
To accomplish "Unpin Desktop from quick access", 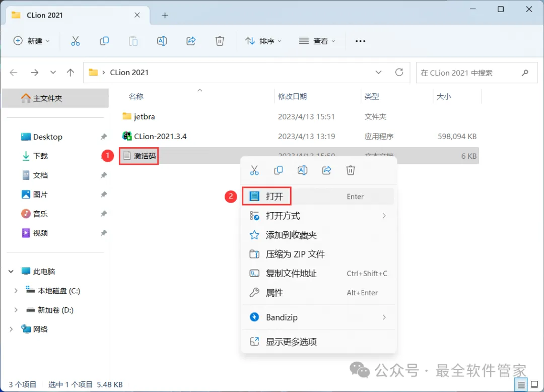I will (x=103, y=137).
